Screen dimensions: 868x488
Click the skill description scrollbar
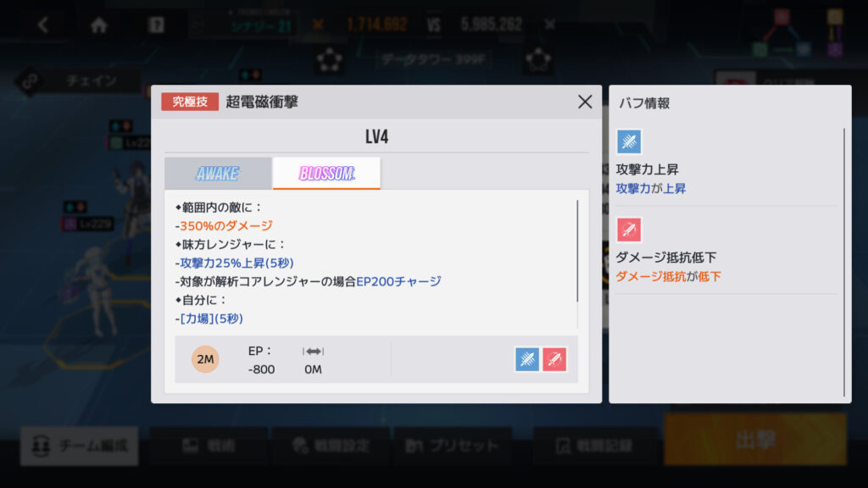(x=577, y=251)
